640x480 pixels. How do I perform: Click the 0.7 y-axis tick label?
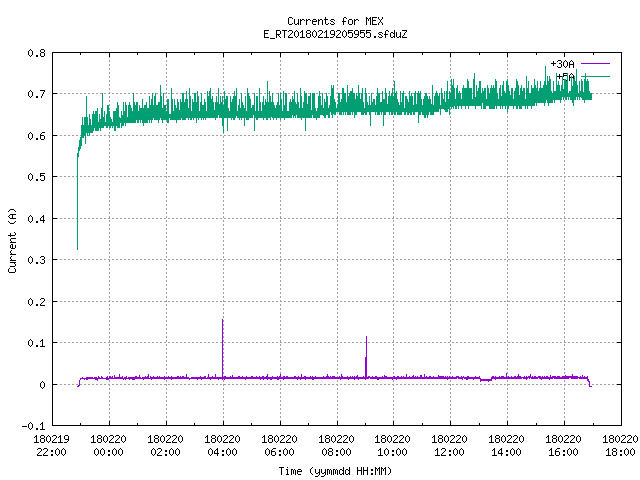[37, 94]
